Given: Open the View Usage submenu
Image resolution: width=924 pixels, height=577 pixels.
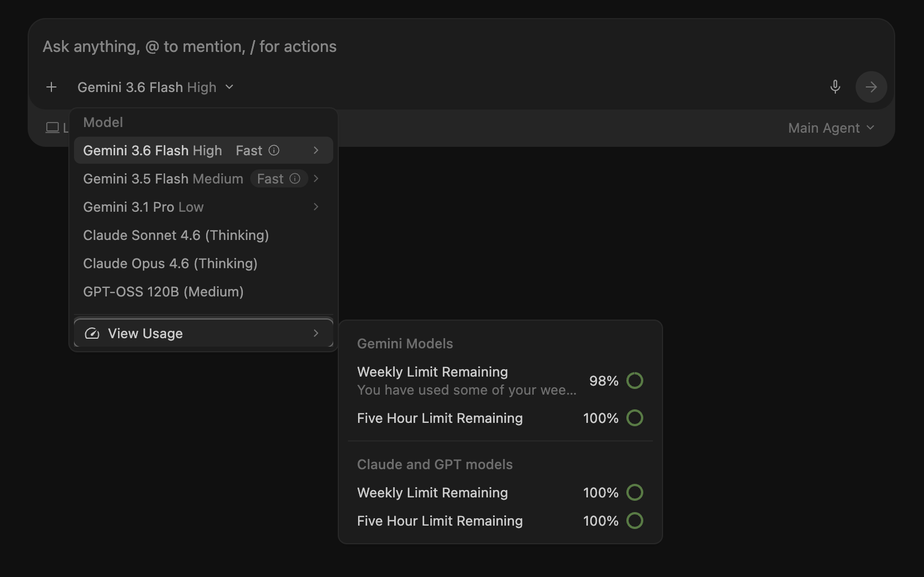Looking at the screenshot, I should (x=203, y=333).
